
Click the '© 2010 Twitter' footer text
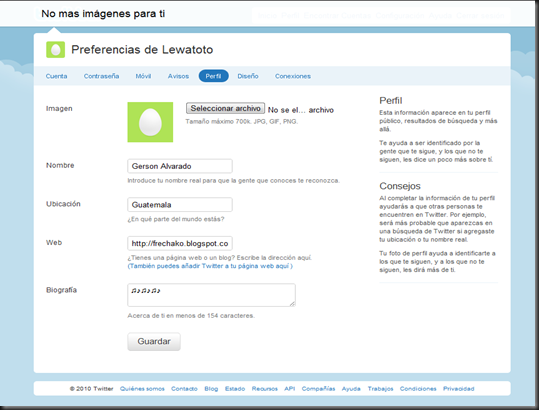coord(91,389)
